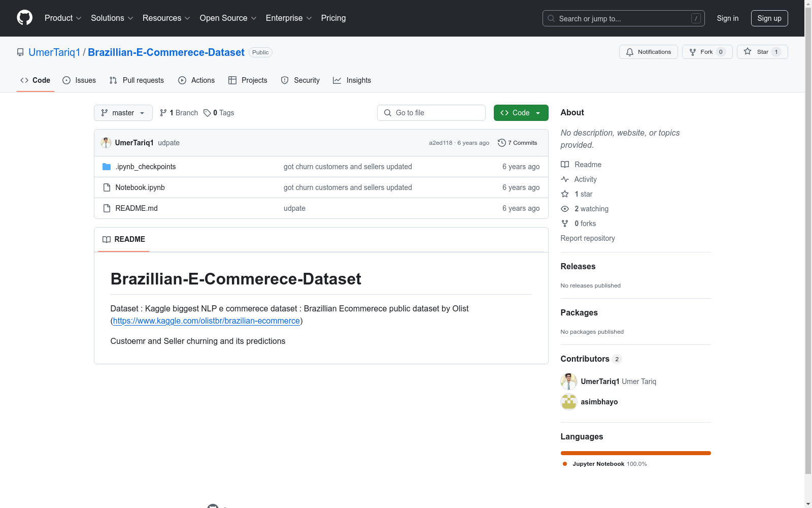Open the Packages section heading
This screenshot has width=812, height=508.
pyautogui.click(x=579, y=312)
